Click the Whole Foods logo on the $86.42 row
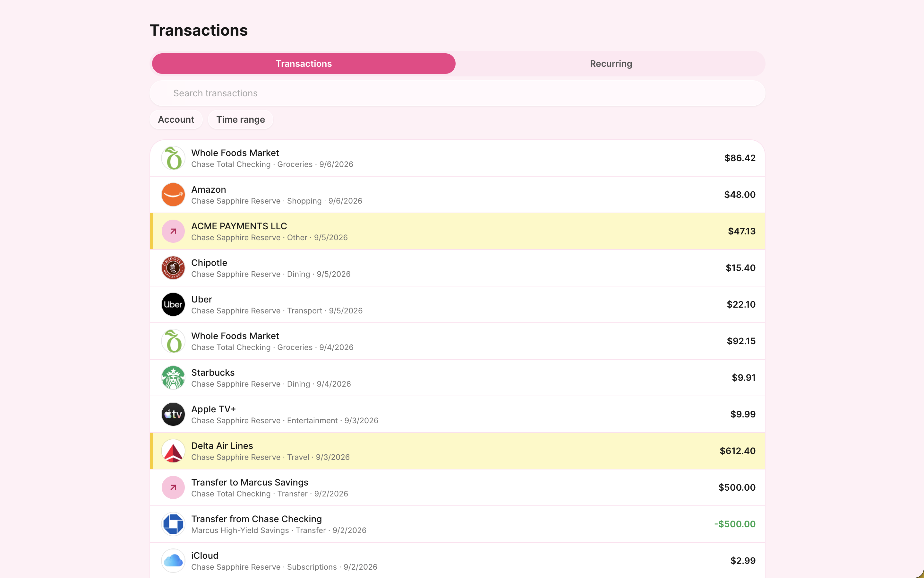This screenshot has height=578, width=924. point(173,158)
